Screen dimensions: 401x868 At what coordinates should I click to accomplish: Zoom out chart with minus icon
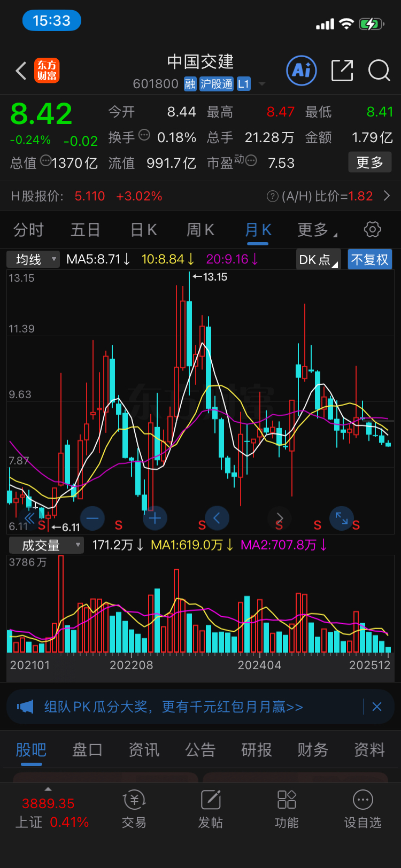[92, 518]
